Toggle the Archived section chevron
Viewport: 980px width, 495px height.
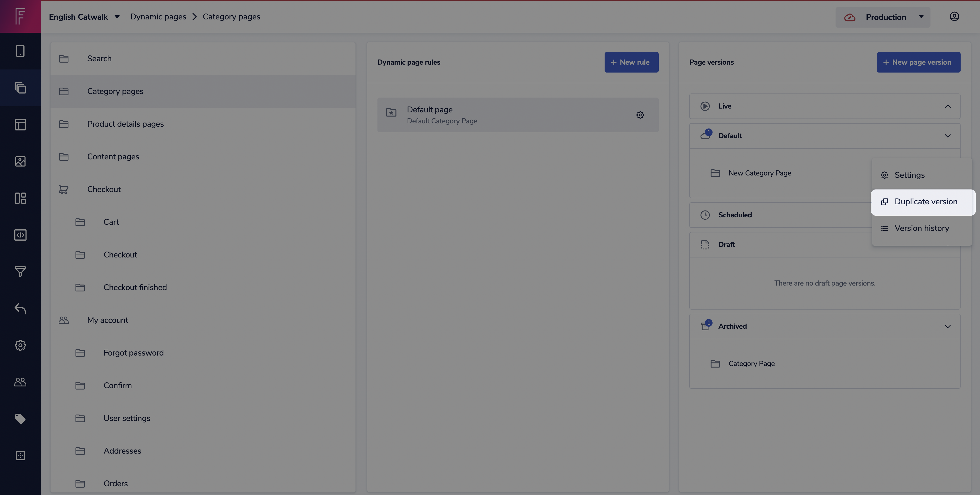(947, 326)
